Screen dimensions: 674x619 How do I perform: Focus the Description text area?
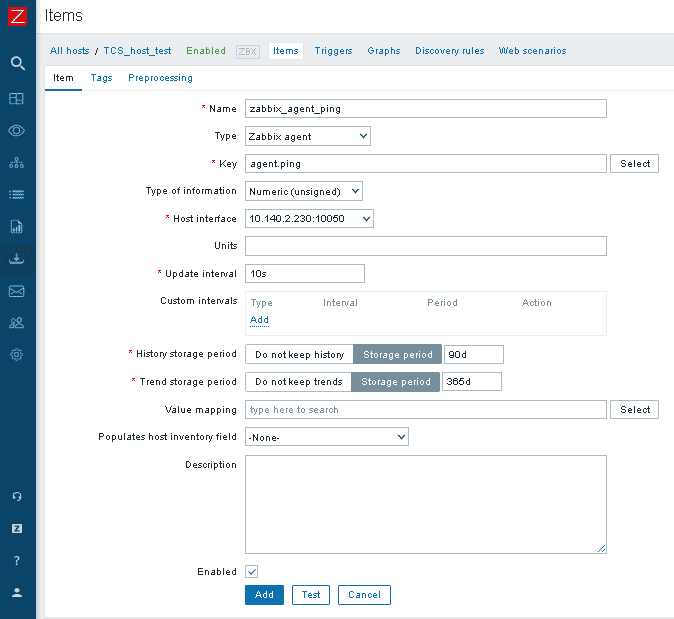click(426, 505)
